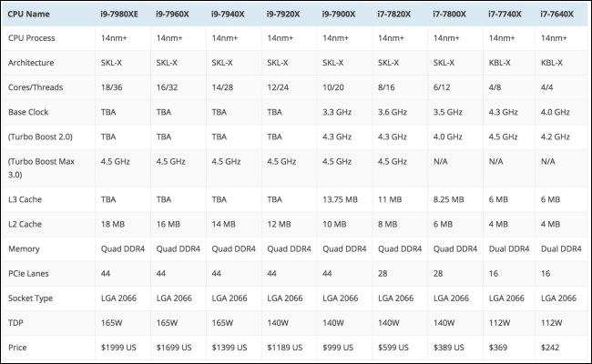Select the CPU Name header cell

(28, 14)
